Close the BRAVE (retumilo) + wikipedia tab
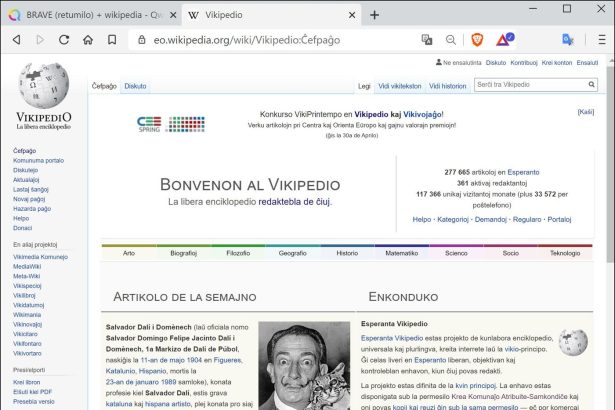 pyautogui.click(x=173, y=15)
